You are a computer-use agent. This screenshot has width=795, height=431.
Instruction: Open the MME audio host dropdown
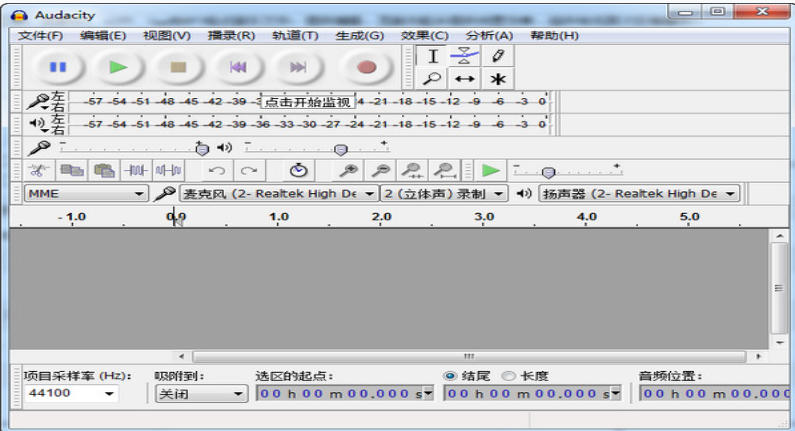pyautogui.click(x=86, y=193)
